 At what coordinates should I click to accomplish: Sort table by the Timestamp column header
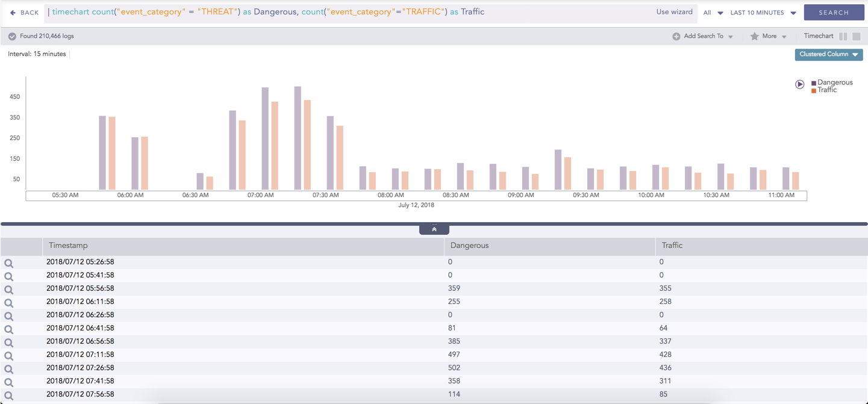[x=68, y=246]
